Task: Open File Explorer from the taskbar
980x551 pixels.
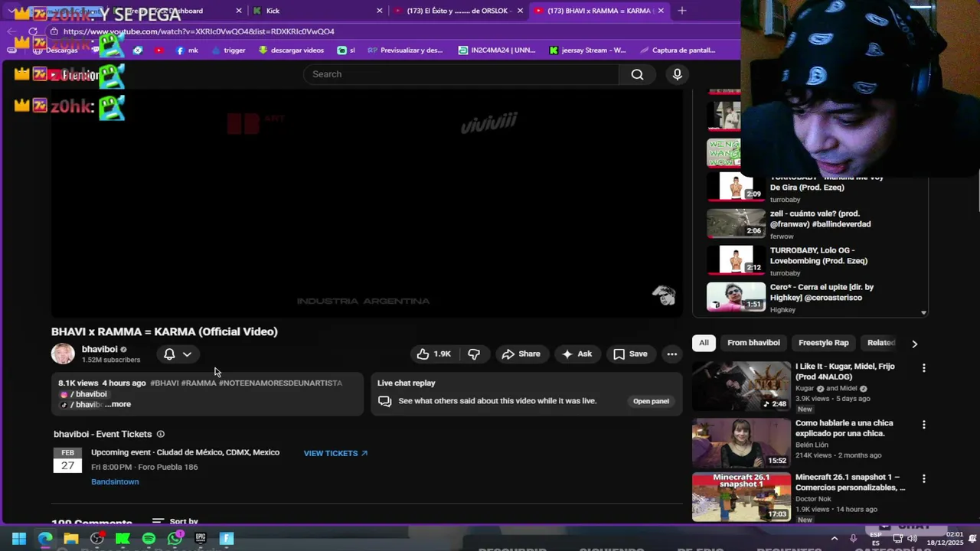Action: (71, 538)
